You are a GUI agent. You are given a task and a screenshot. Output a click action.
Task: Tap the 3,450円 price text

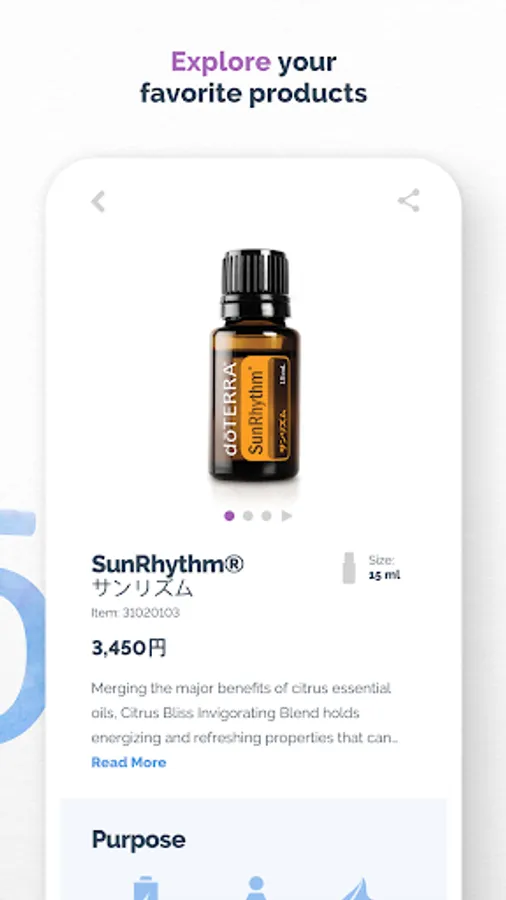[129, 648]
